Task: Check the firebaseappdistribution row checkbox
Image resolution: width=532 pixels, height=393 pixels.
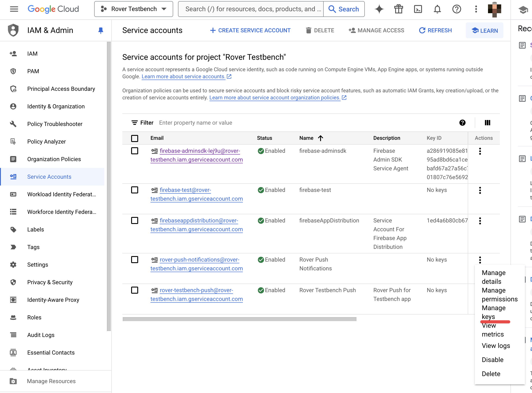Action: pos(135,220)
